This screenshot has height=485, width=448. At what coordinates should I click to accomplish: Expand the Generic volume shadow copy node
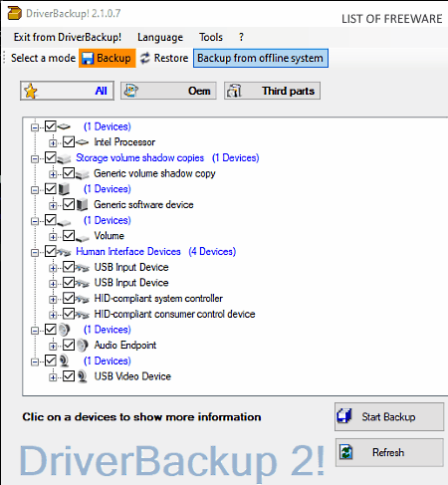tap(53, 174)
